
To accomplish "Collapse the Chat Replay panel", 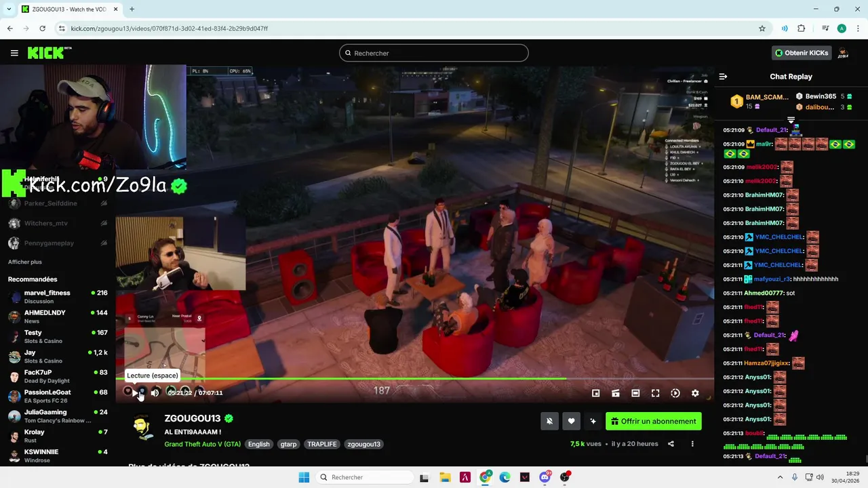I will point(723,77).
